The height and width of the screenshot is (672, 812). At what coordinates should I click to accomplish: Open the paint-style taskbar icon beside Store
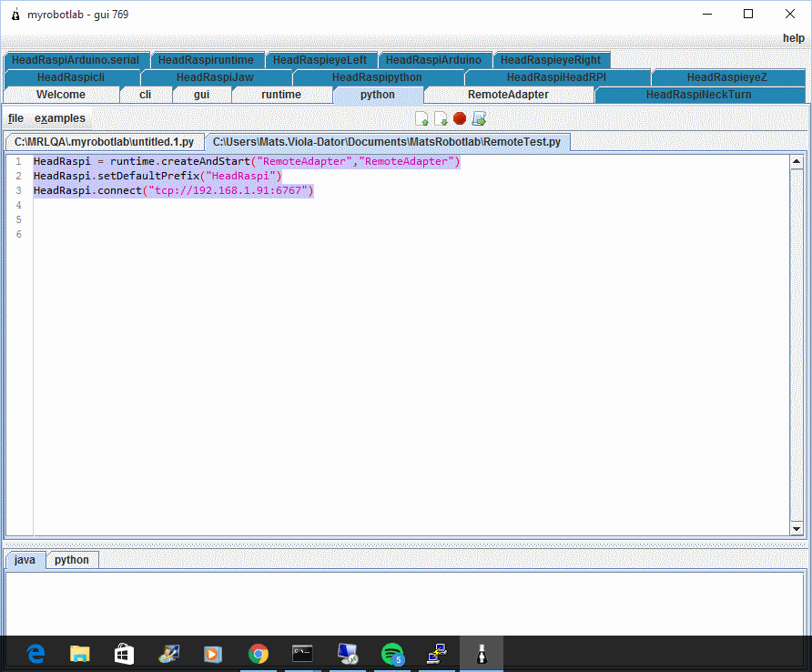pos(168,654)
